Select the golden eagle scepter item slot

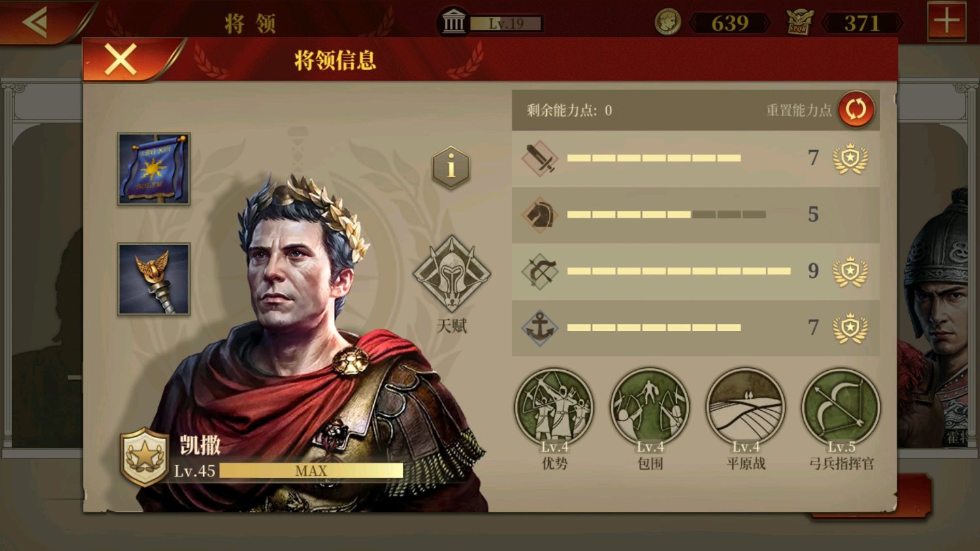(x=154, y=279)
